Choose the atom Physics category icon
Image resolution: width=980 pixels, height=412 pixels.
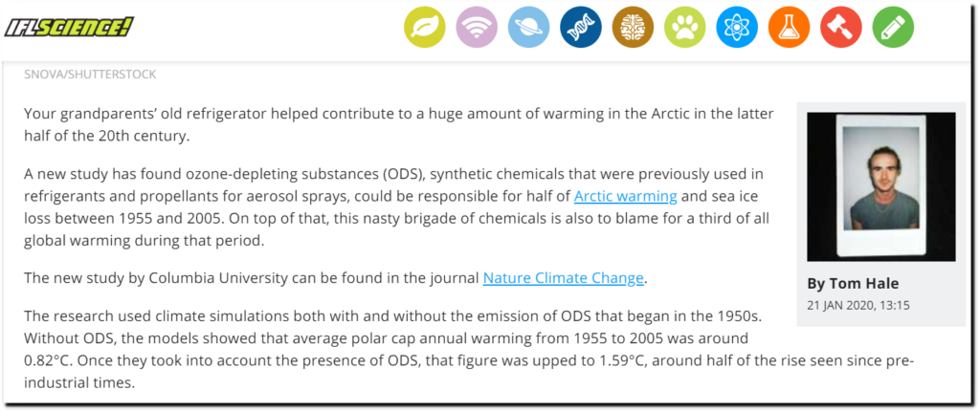737,28
